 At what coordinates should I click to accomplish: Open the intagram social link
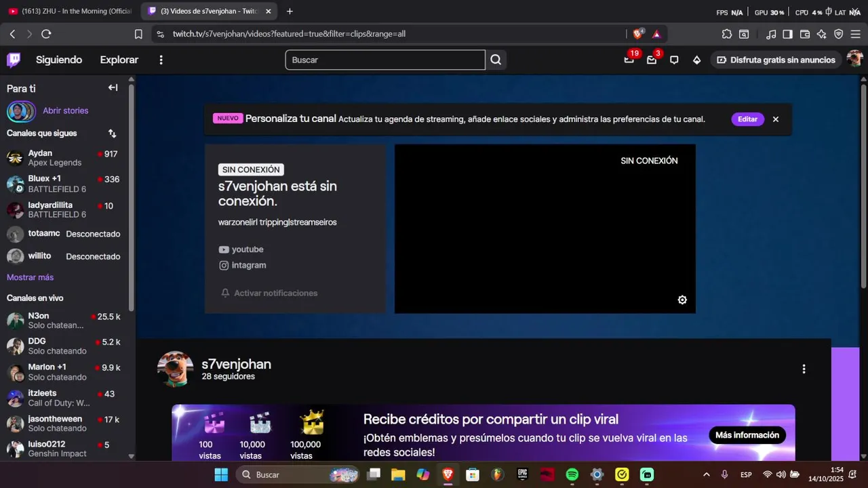[x=242, y=265]
